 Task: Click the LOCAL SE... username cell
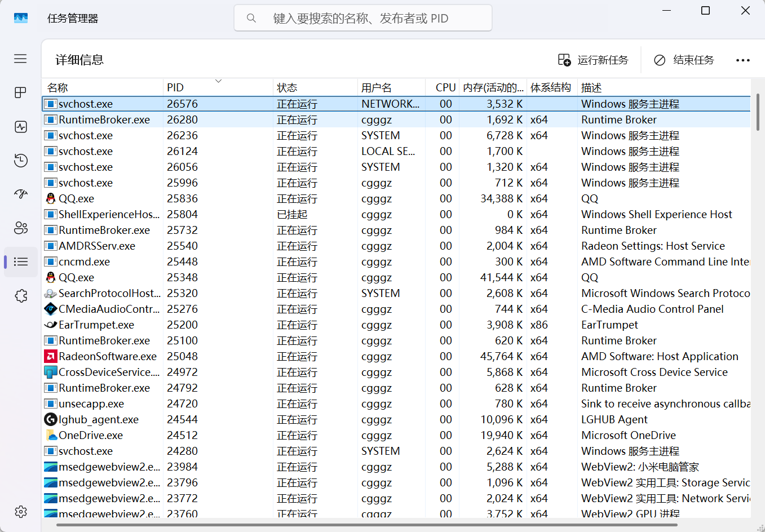coord(388,151)
